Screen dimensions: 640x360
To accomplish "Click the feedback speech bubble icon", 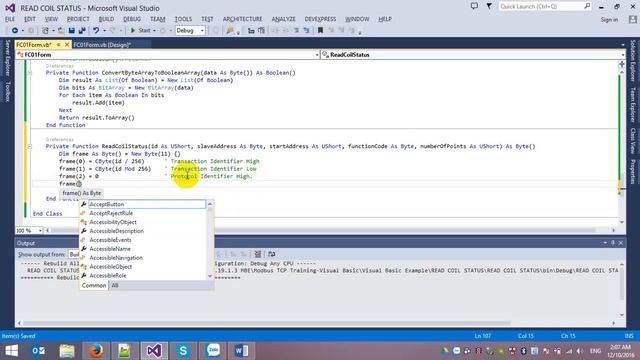I will pyautogui.click(x=474, y=6).
